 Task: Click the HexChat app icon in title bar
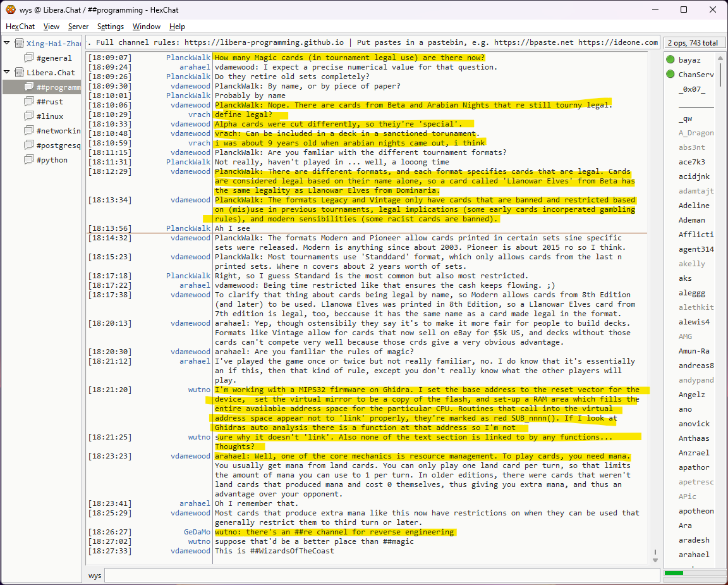tap(10, 9)
